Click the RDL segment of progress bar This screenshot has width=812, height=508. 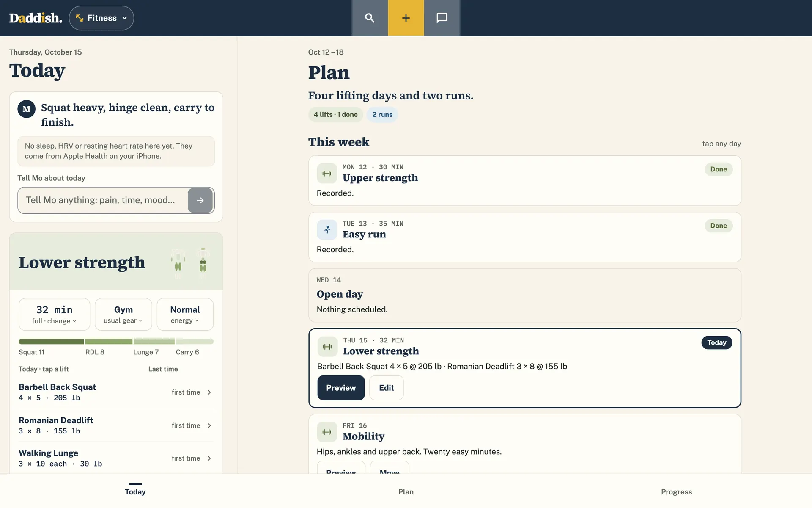point(109,341)
